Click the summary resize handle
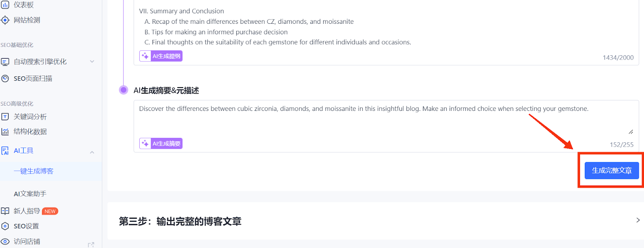The image size is (644, 248). (631, 132)
